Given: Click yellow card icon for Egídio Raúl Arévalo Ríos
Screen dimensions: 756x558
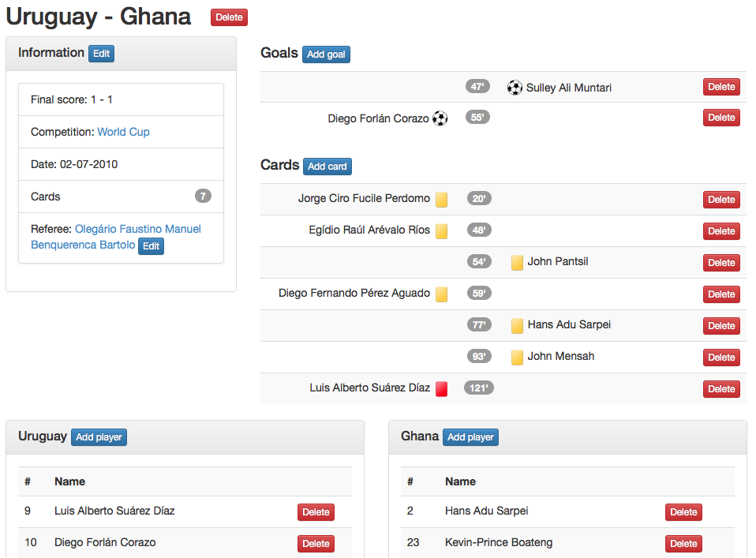Looking at the screenshot, I should coord(442,231).
